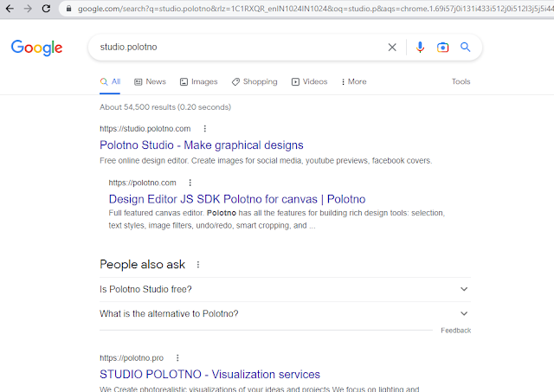This screenshot has width=554, height=392.
Task: Click the People also ask heading
Action: (142, 265)
